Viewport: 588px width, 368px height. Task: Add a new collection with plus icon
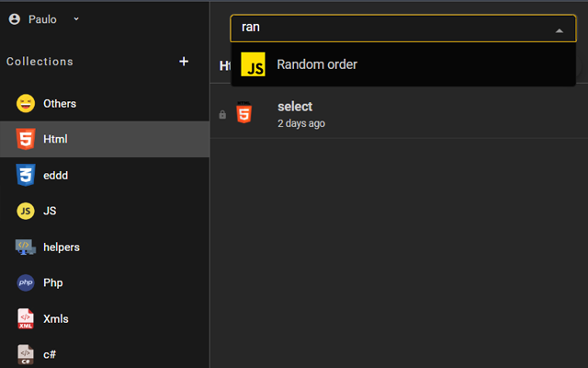point(184,62)
